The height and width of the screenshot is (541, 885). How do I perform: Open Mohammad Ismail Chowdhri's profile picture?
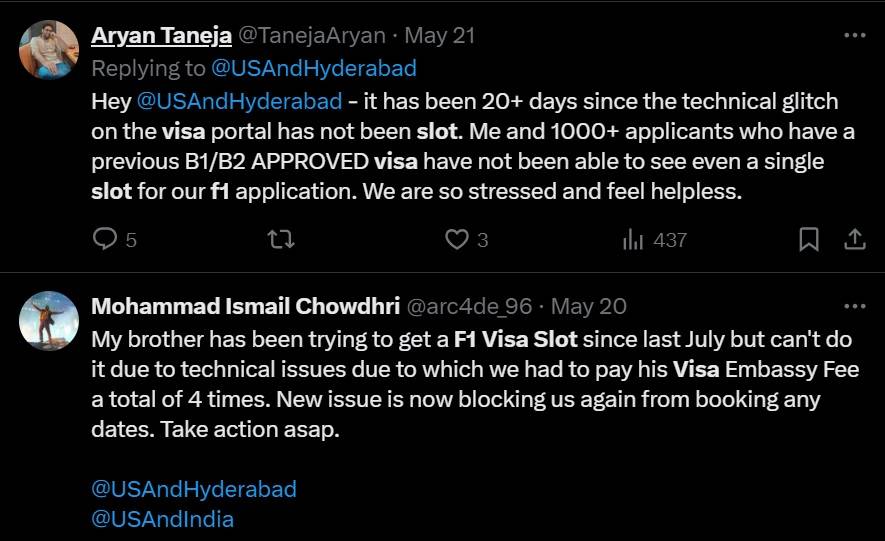click(49, 320)
